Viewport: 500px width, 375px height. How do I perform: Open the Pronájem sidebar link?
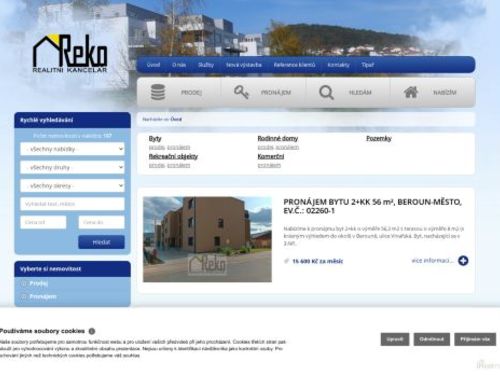click(x=43, y=297)
